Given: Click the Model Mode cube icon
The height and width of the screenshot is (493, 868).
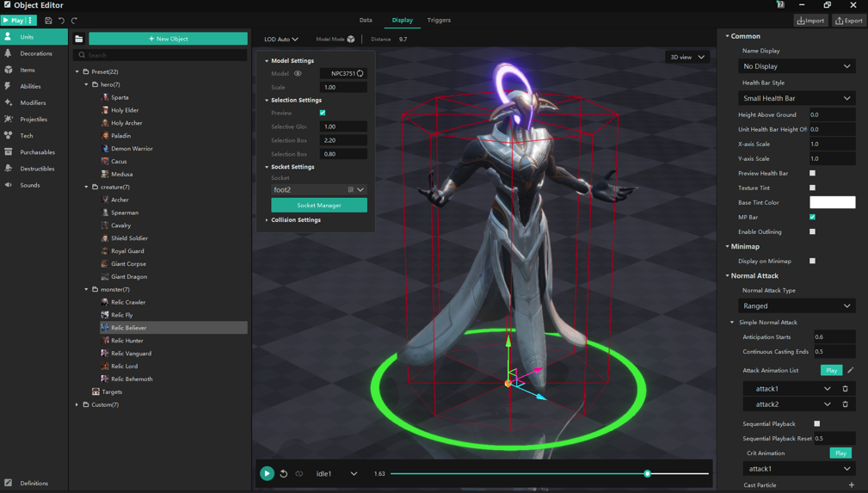Looking at the screenshot, I should 351,40.
